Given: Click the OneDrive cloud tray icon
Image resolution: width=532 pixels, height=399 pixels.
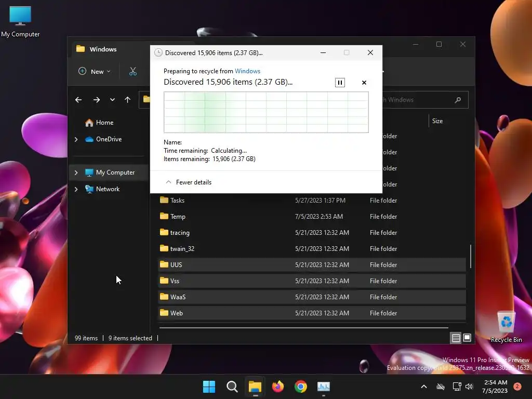Looking at the screenshot, I should pos(441,387).
